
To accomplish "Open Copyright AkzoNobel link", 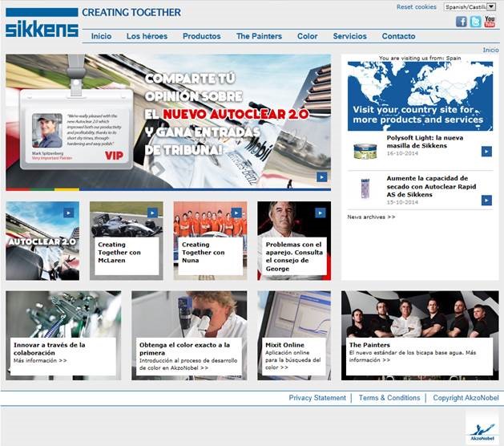I will tap(466, 398).
